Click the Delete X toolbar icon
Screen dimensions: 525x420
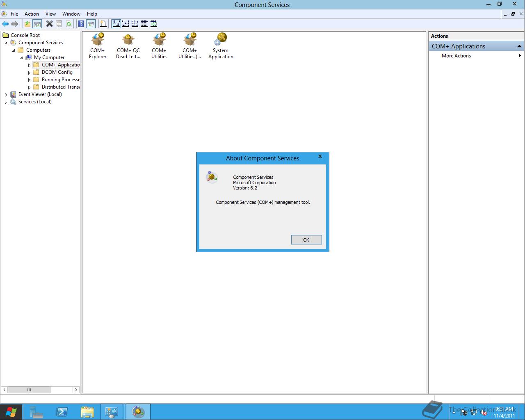tap(49, 24)
